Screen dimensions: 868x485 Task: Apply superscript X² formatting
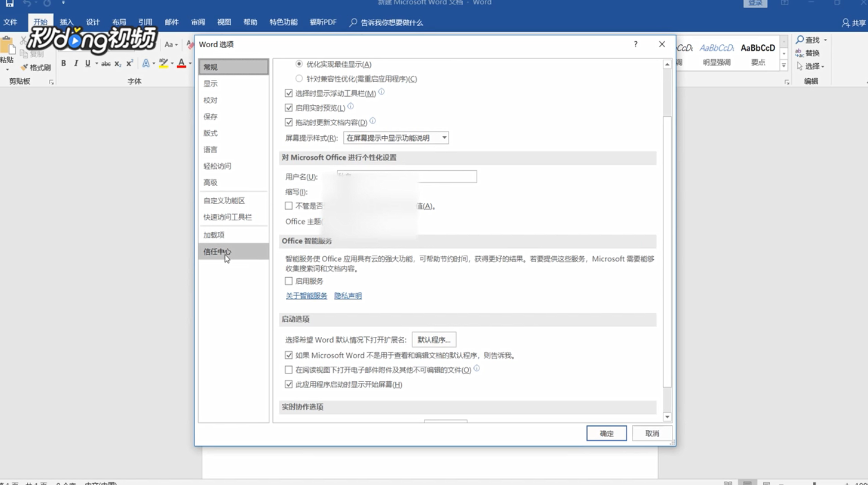pos(130,64)
